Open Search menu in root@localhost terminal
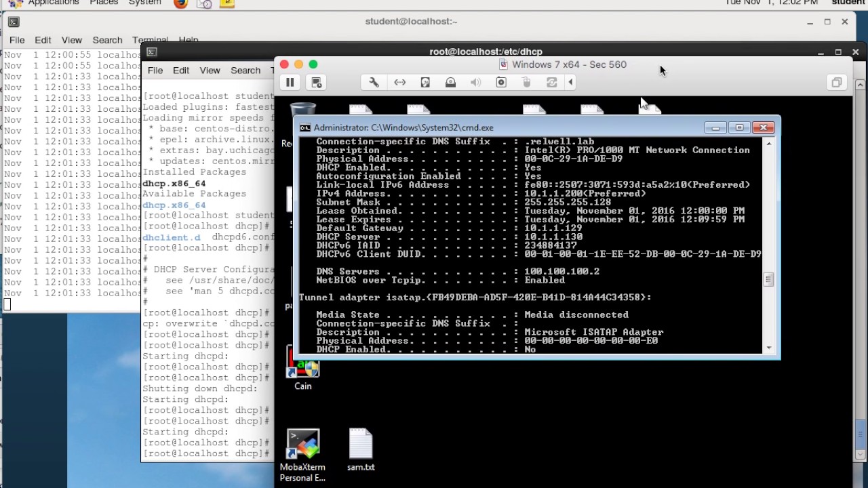The height and width of the screenshot is (488, 868). [245, 70]
